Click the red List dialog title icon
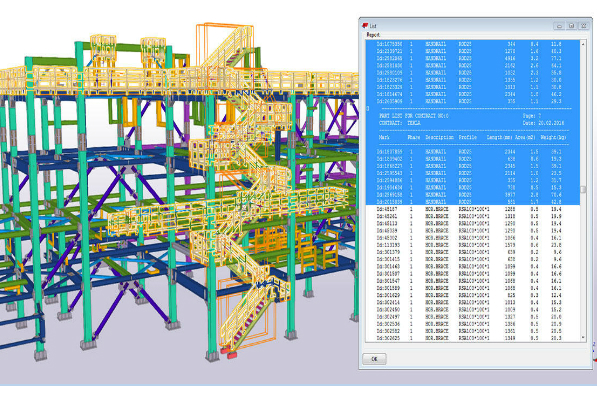Viewport: 600px width, 400px height. point(367,24)
